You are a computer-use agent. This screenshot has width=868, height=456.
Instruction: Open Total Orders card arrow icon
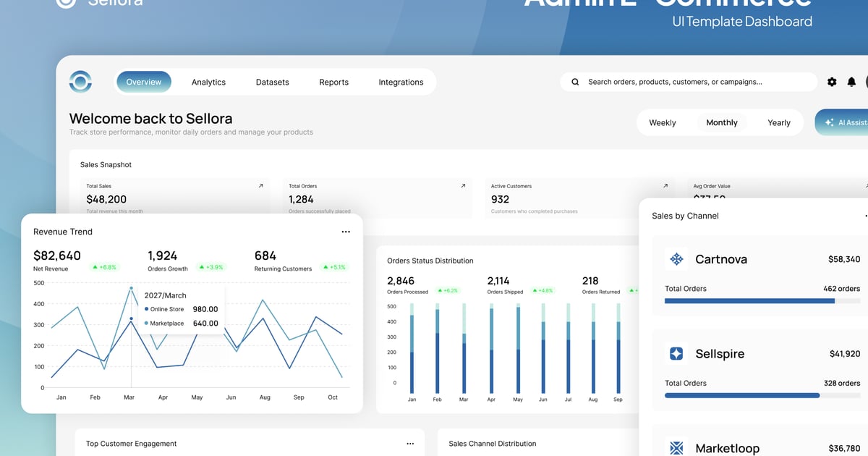[x=463, y=186]
